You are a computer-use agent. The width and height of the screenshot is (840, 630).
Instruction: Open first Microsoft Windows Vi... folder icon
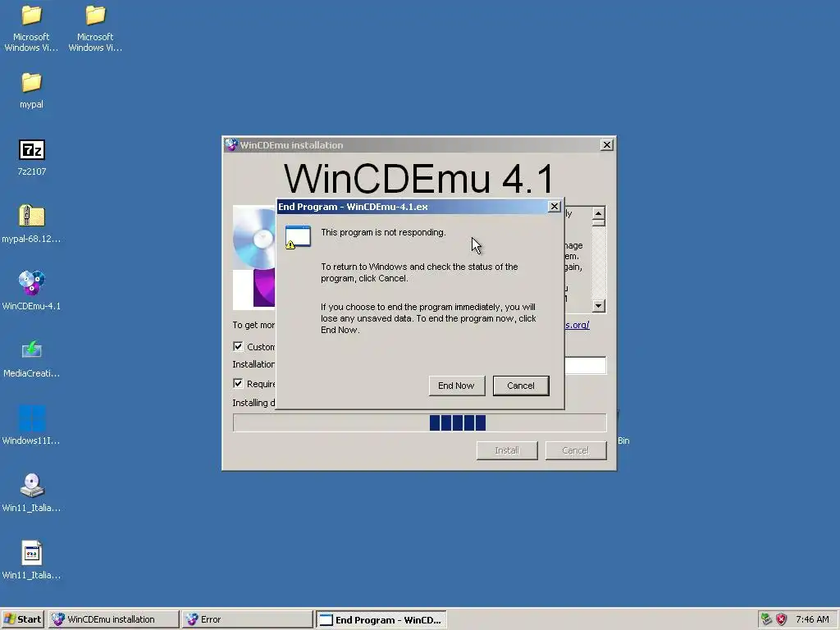[x=31, y=16]
